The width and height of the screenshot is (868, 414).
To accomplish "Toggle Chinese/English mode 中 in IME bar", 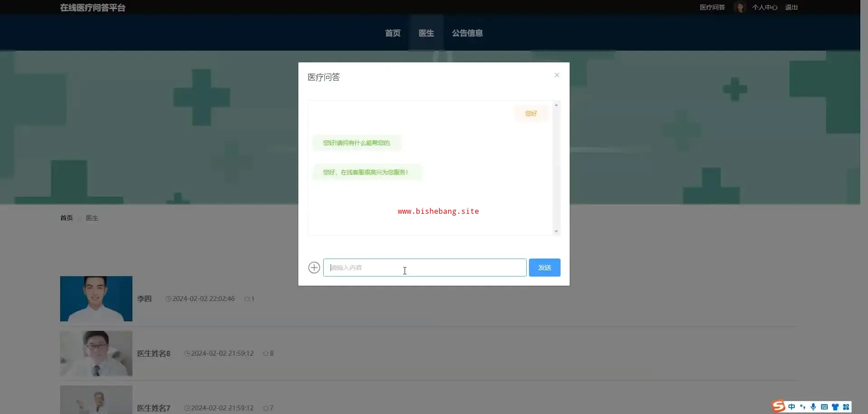I will pos(792,407).
